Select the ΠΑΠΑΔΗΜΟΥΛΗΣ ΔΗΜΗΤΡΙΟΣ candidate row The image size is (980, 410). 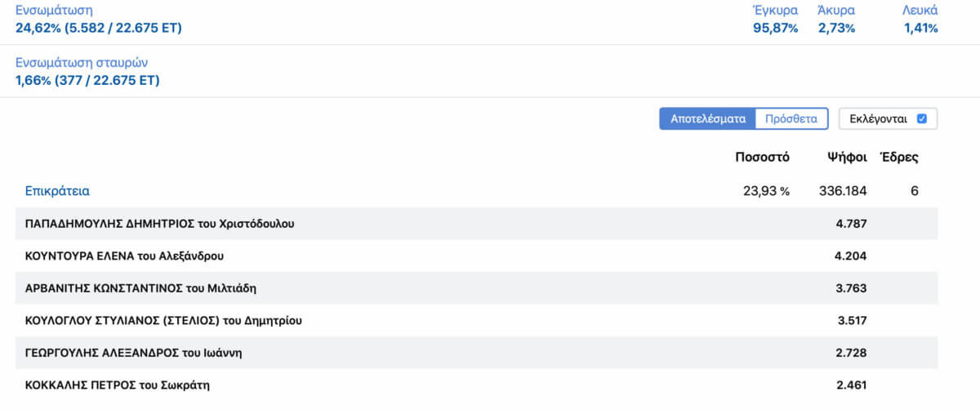tap(477, 224)
